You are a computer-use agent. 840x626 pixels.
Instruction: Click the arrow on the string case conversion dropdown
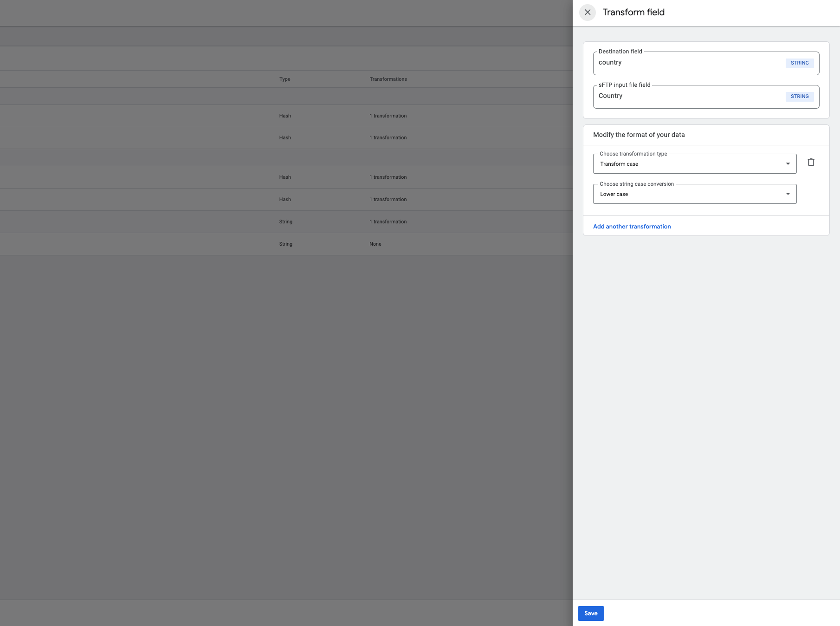788,194
